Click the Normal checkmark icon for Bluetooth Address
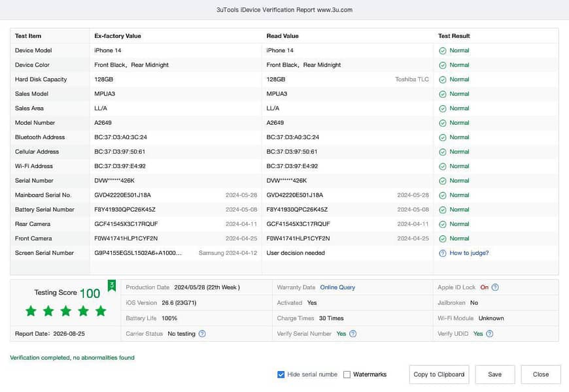569x392 pixels. coord(442,137)
